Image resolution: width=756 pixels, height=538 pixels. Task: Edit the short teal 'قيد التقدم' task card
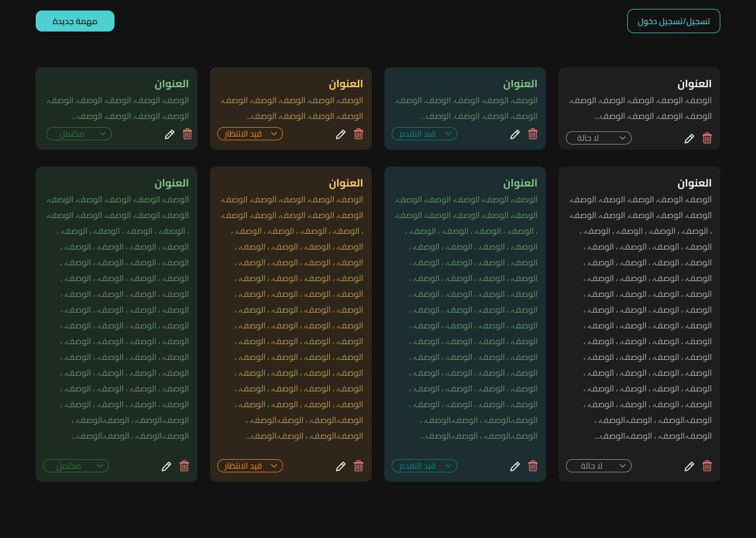click(515, 134)
